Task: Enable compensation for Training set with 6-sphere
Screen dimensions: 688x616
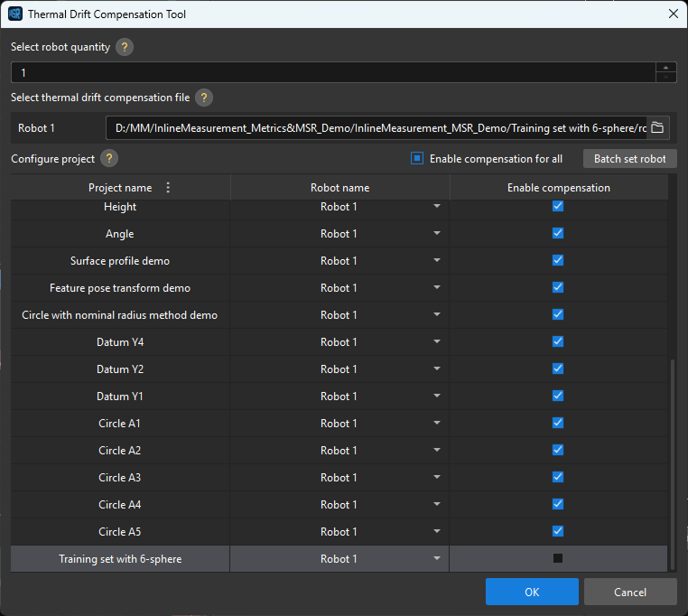Action: pyautogui.click(x=558, y=559)
